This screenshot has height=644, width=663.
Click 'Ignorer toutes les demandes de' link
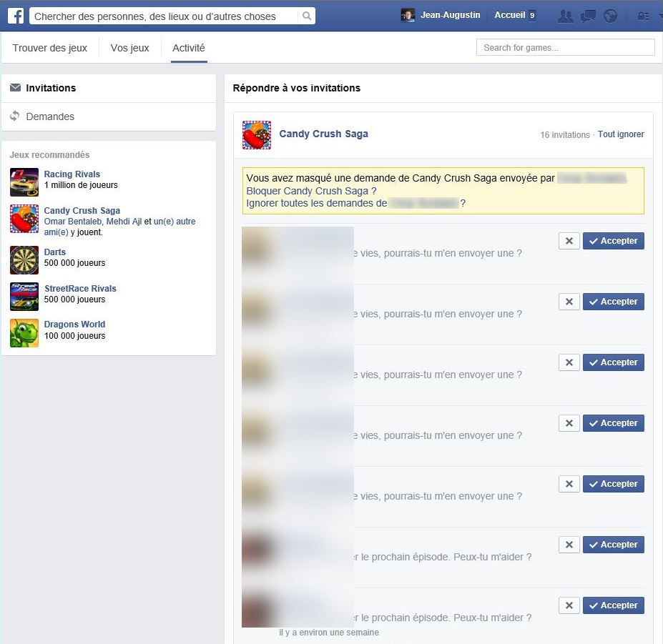tap(317, 203)
